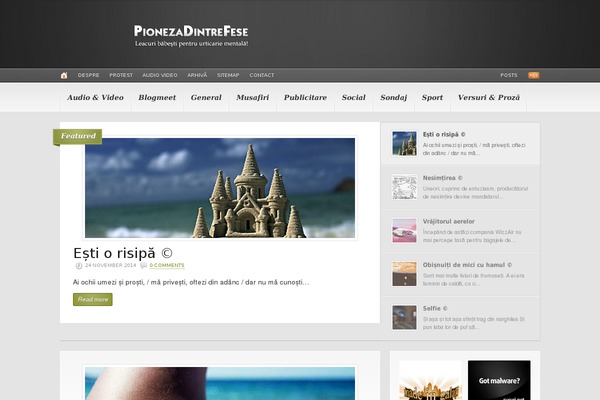Select the Blogmeet category
This screenshot has width=600, height=400.
[x=157, y=98]
